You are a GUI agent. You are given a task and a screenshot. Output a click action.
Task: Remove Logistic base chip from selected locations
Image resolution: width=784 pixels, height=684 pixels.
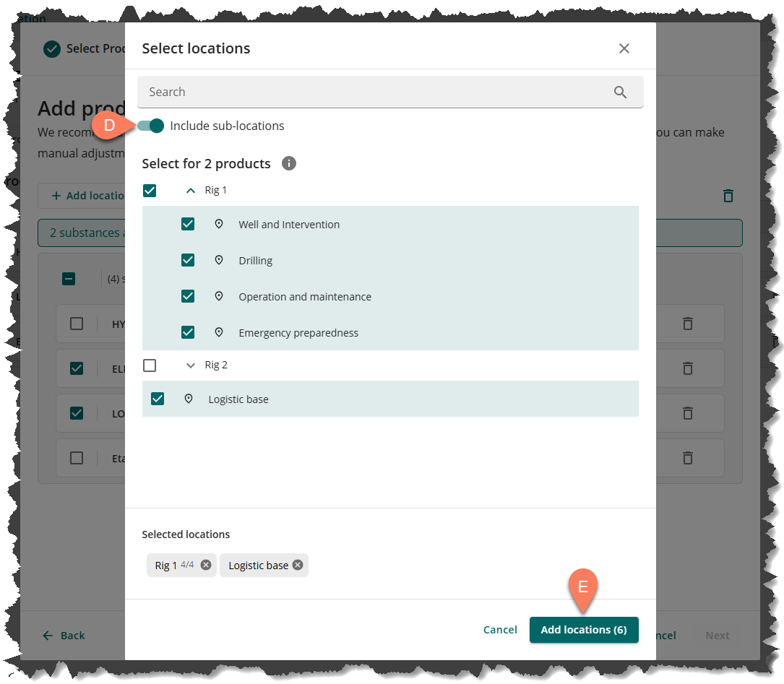(298, 566)
